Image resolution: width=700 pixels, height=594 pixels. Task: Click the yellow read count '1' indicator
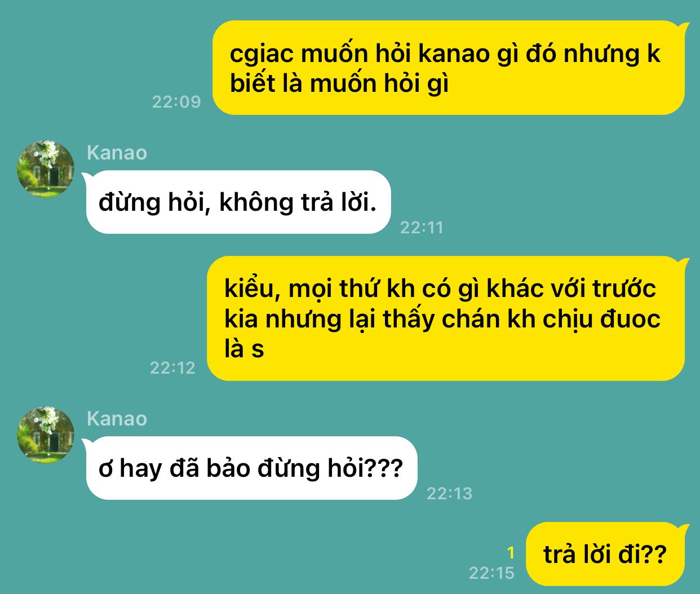[x=511, y=552]
